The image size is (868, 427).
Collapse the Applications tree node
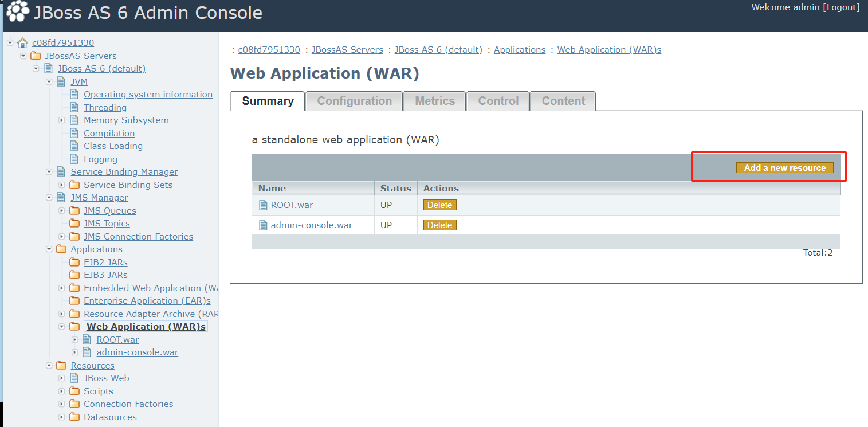click(49, 249)
